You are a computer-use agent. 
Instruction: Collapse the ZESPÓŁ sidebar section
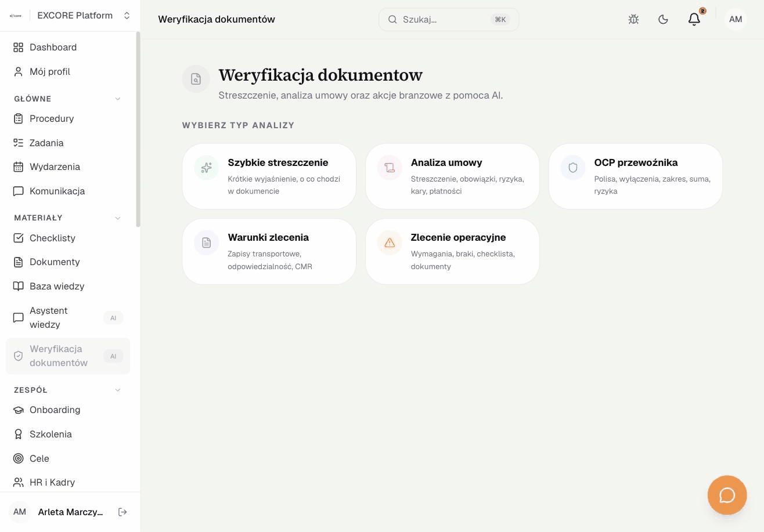click(118, 390)
